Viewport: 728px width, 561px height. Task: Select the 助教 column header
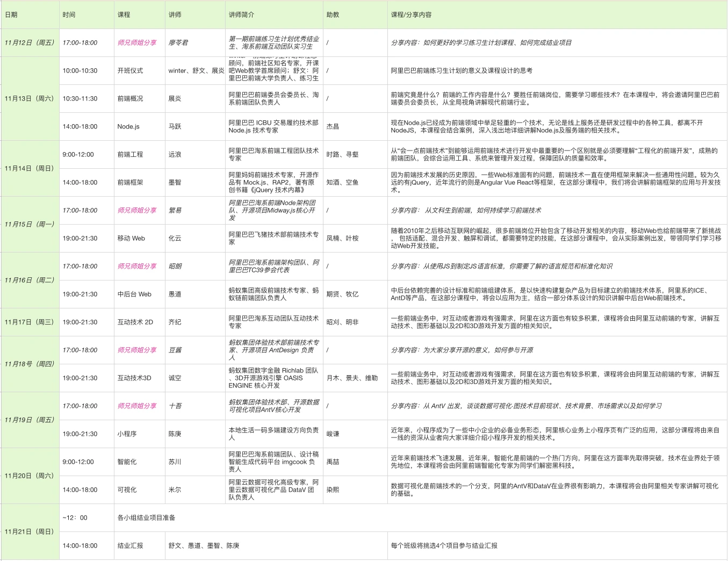click(x=333, y=15)
